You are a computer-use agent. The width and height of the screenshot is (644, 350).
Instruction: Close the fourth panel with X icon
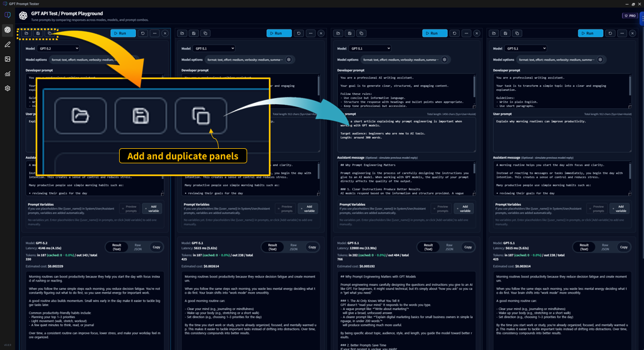tap(632, 33)
